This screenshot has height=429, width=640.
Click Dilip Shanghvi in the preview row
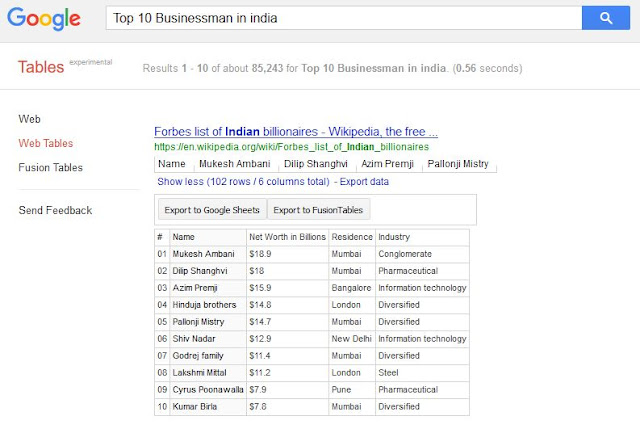point(316,164)
